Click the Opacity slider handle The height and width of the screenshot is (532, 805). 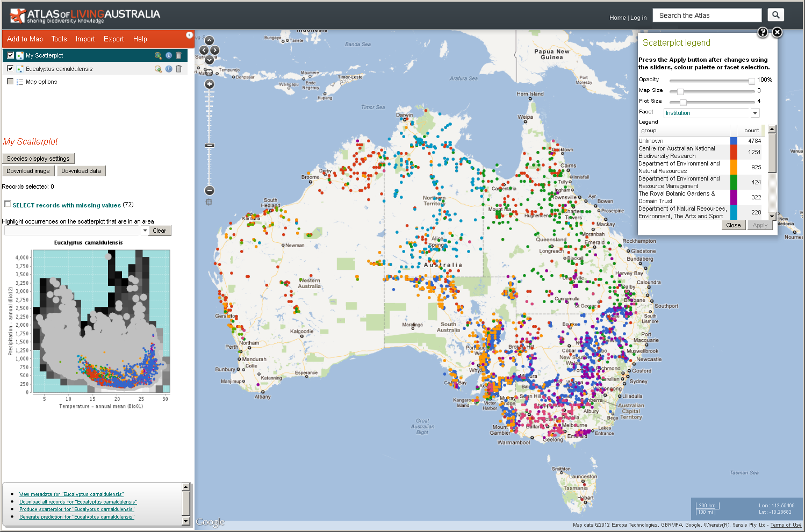pyautogui.click(x=752, y=81)
